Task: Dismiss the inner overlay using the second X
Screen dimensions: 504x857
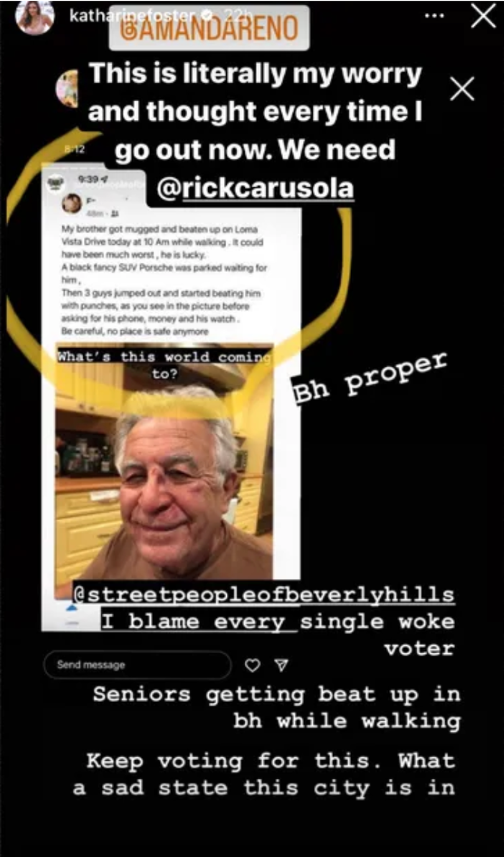Action: pos(462,89)
